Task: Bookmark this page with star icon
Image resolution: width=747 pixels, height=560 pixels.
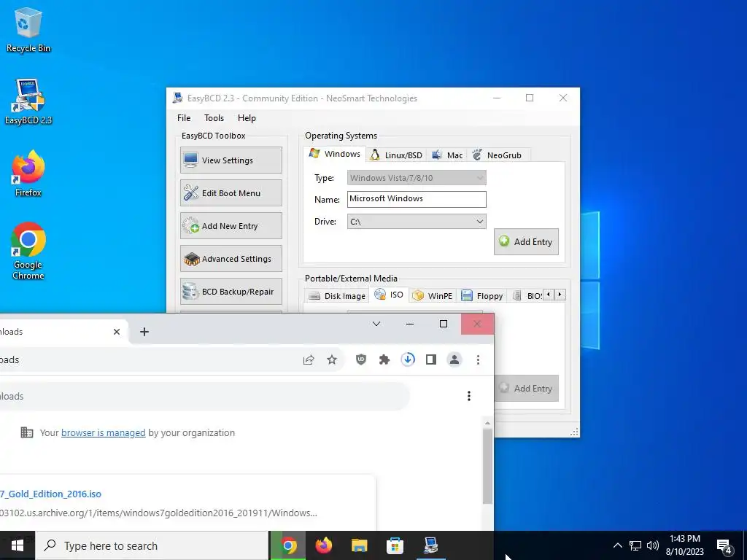Action: 332,360
